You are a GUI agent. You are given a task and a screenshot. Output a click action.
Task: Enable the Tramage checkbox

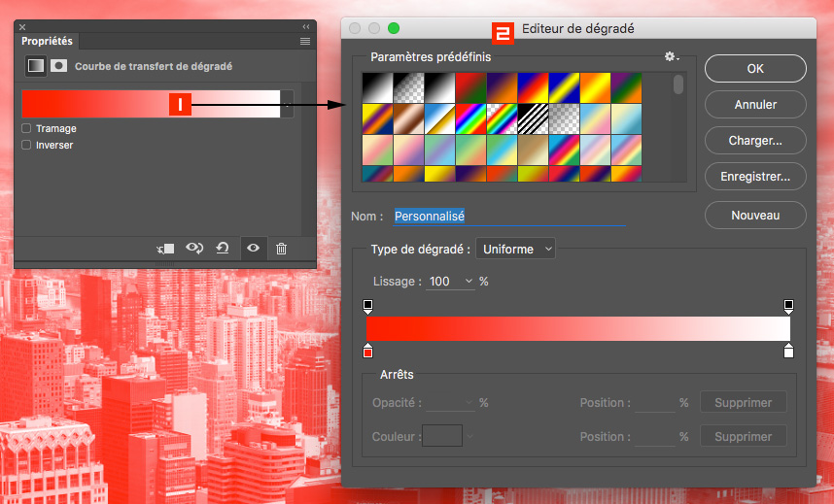point(26,128)
